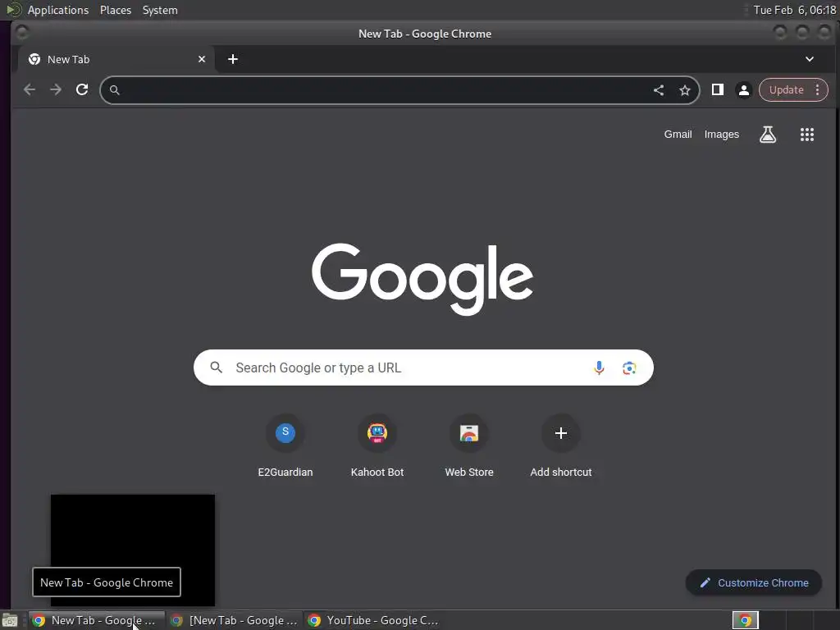Click Customize Chrome button
840x630 pixels.
coord(754,583)
